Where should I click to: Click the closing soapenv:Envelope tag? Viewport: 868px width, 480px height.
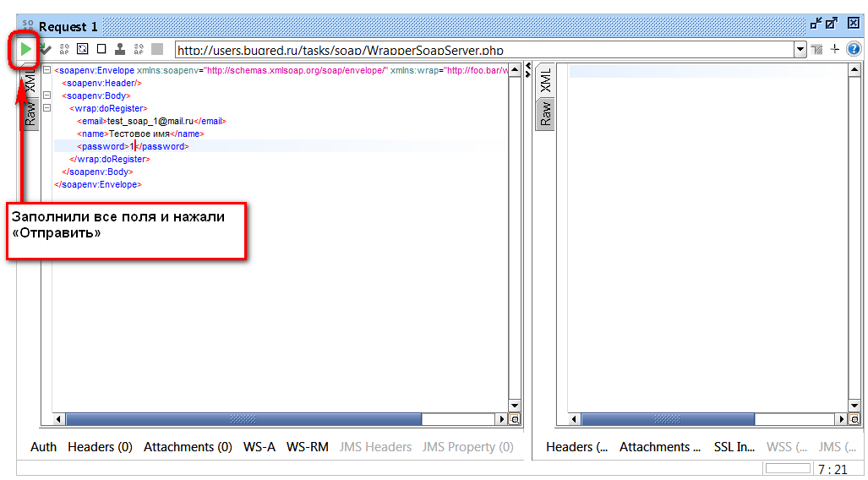pos(98,184)
